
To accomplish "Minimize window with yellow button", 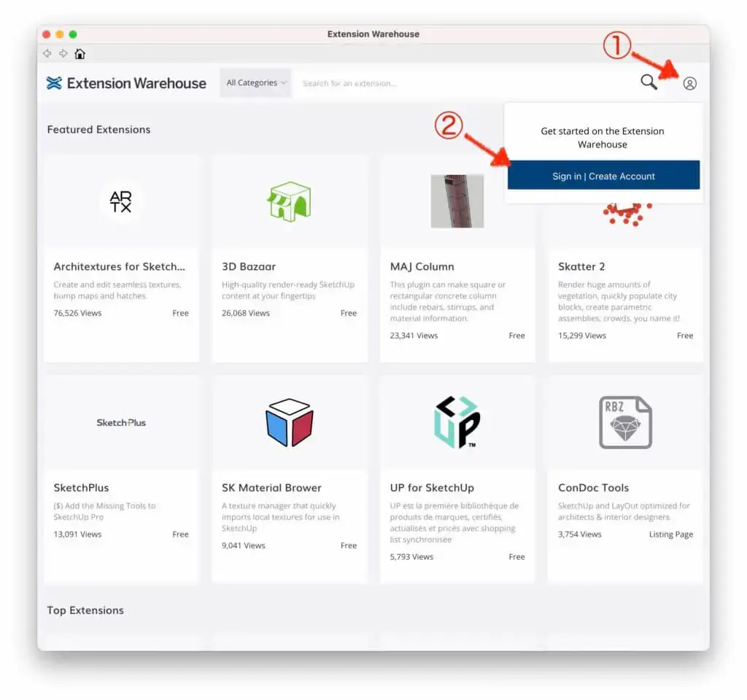I will click(x=60, y=34).
